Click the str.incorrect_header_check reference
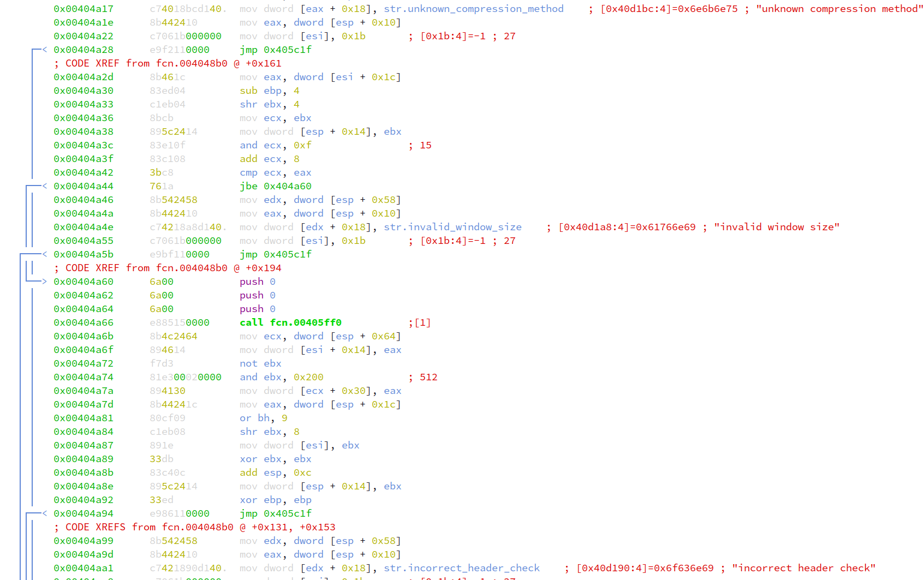 (x=462, y=567)
